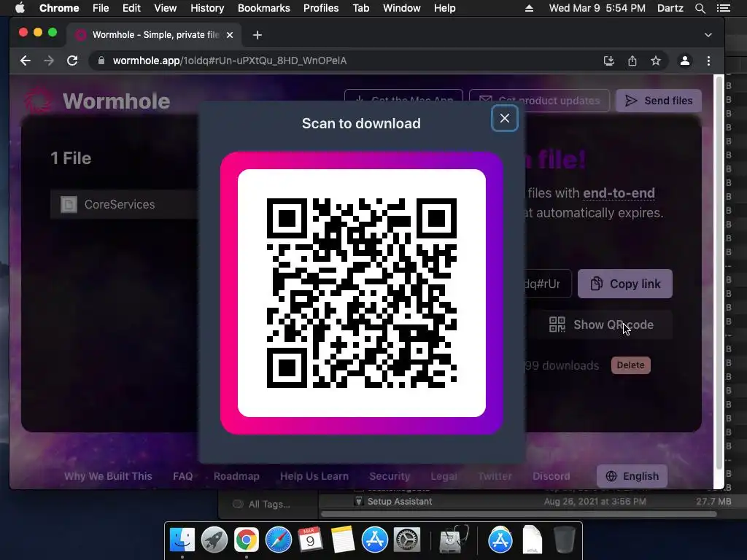Screen dimensions: 747x560
Task: Open Launchpad from the Dock
Action: [x=214, y=540]
